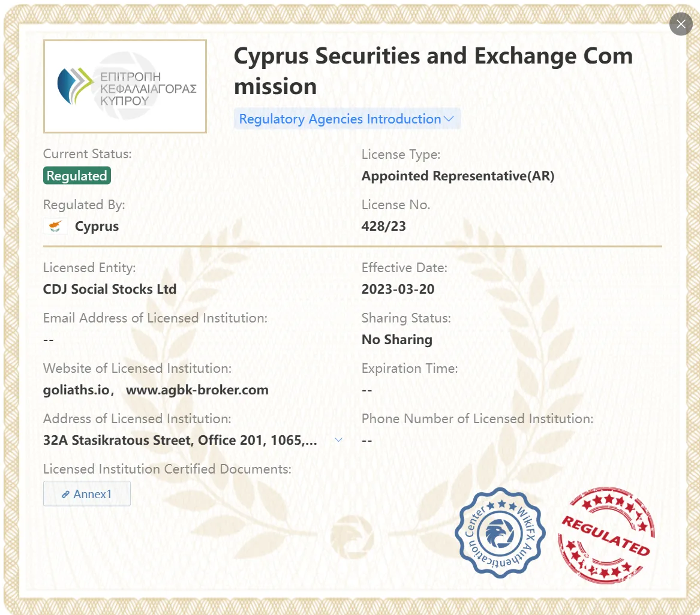The height and width of the screenshot is (615, 700).
Task: Click the Cyprus Securities and Exchange Commission title
Action: [x=433, y=71]
